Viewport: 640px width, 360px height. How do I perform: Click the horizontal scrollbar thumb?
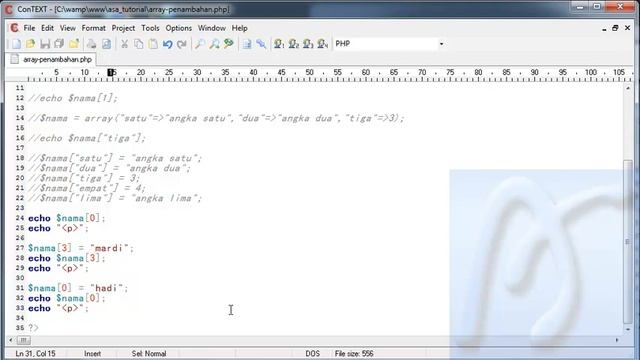coord(23,340)
